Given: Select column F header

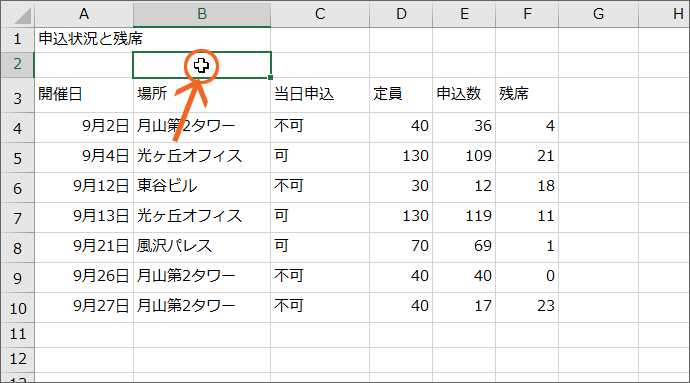Looking at the screenshot, I should 527,15.
